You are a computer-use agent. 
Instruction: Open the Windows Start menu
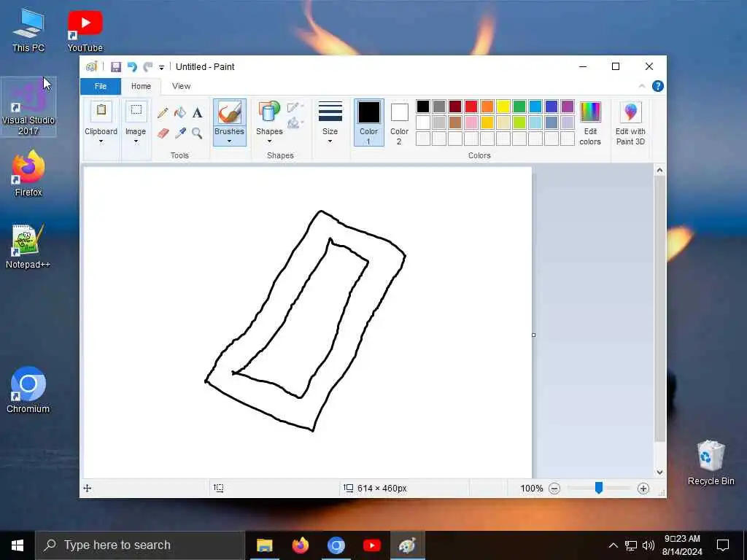point(18,545)
